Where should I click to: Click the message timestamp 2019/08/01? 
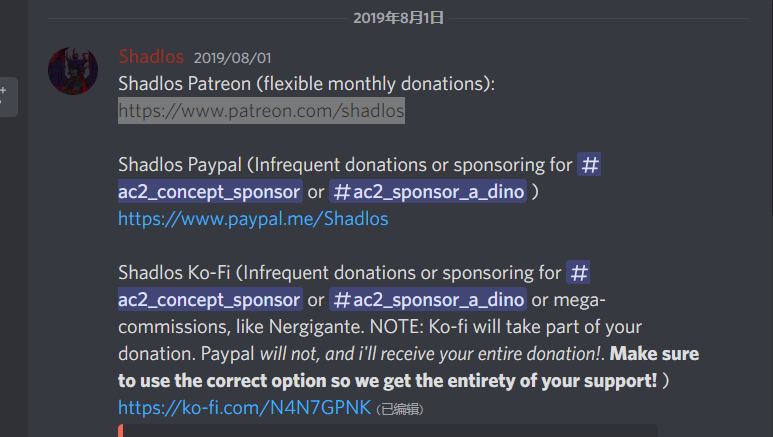(232, 58)
